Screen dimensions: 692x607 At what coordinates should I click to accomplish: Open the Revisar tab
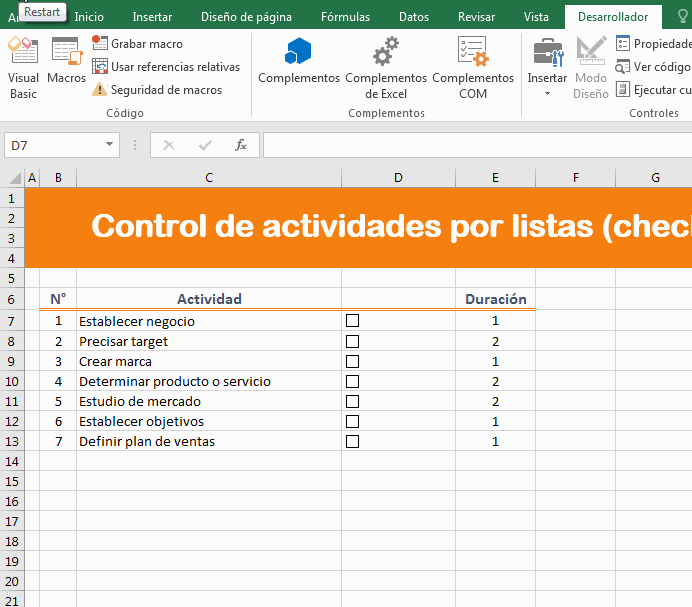(x=476, y=17)
